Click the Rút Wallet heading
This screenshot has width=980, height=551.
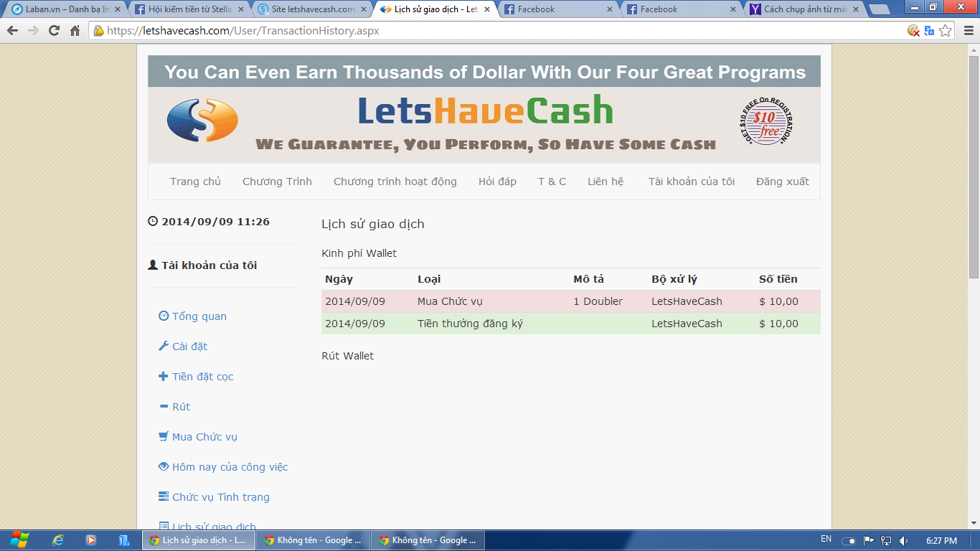(x=347, y=356)
